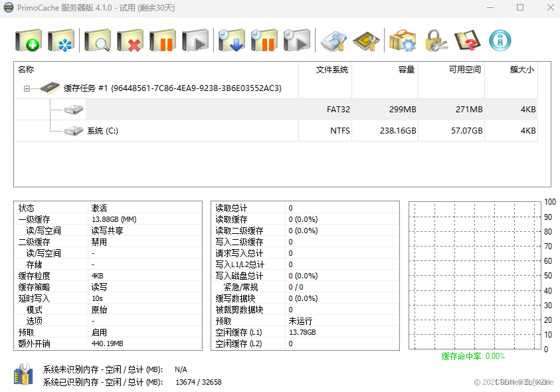This screenshot has height=392, width=560.
Task: Click the 被裁剪数据块 statistics row
Action: [305, 310]
